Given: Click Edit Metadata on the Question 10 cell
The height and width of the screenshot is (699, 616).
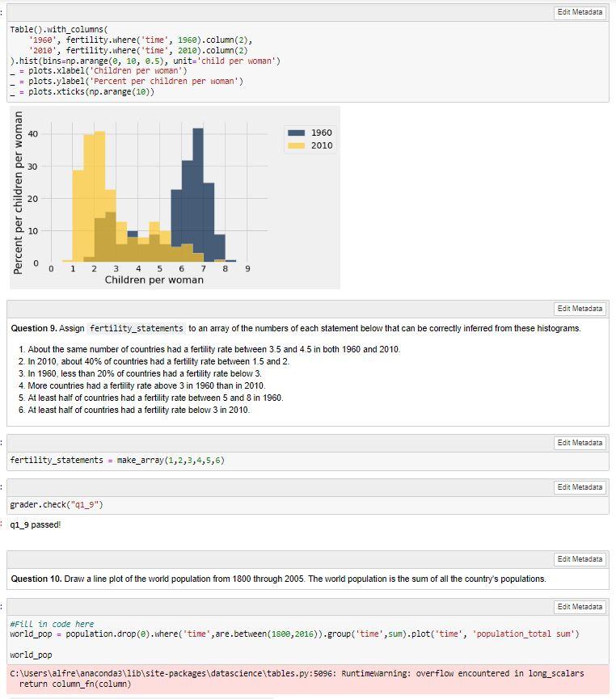Looking at the screenshot, I should click(580, 559).
